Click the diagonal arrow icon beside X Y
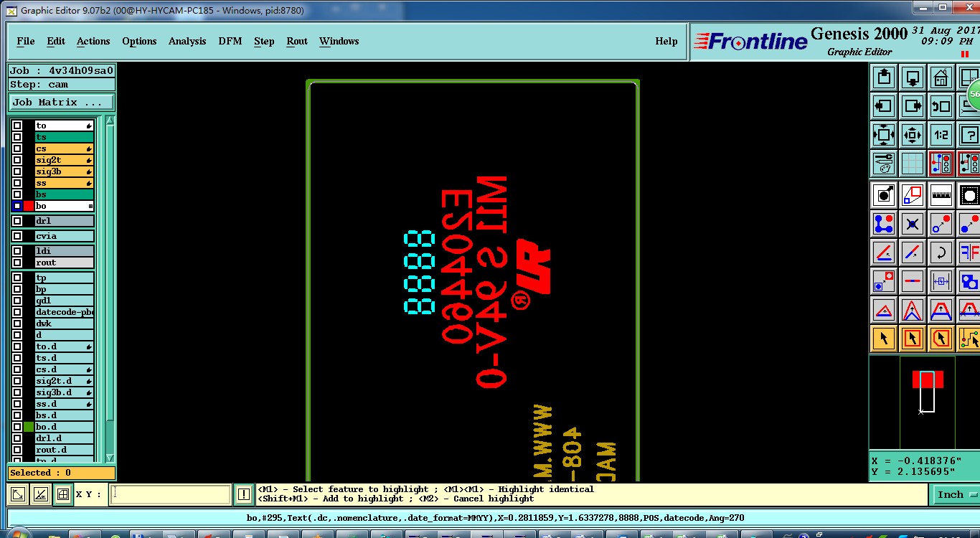 click(x=18, y=494)
